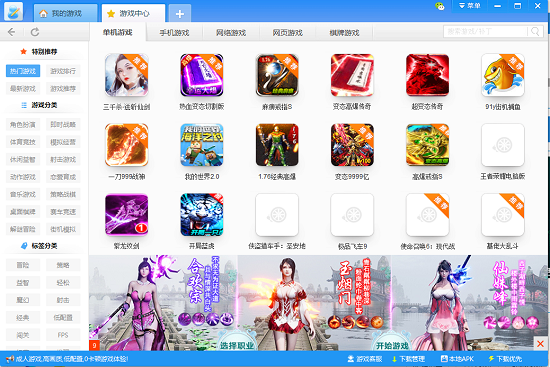Image resolution: width=550 pixels, height=367 pixels.
Task: Choose the 赛车竞速 genre button
Action: [x=63, y=212]
